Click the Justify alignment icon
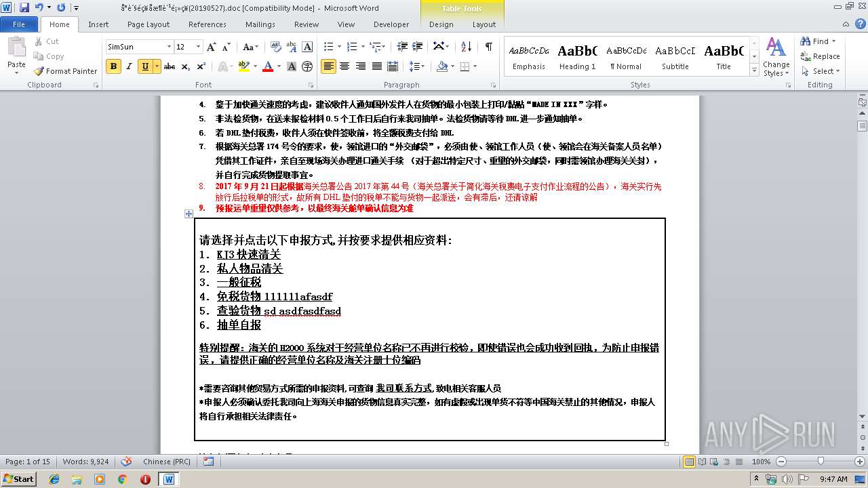 click(376, 66)
